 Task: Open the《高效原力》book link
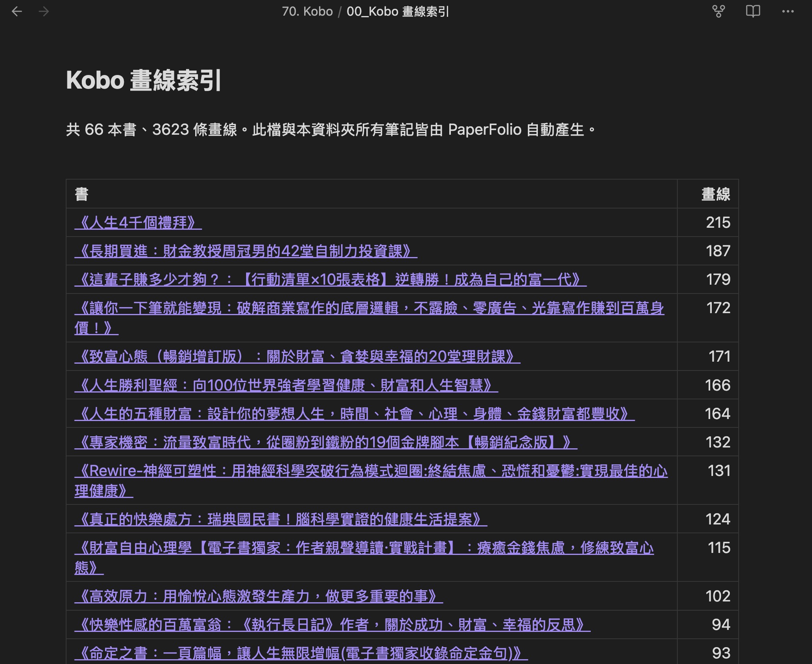(259, 596)
